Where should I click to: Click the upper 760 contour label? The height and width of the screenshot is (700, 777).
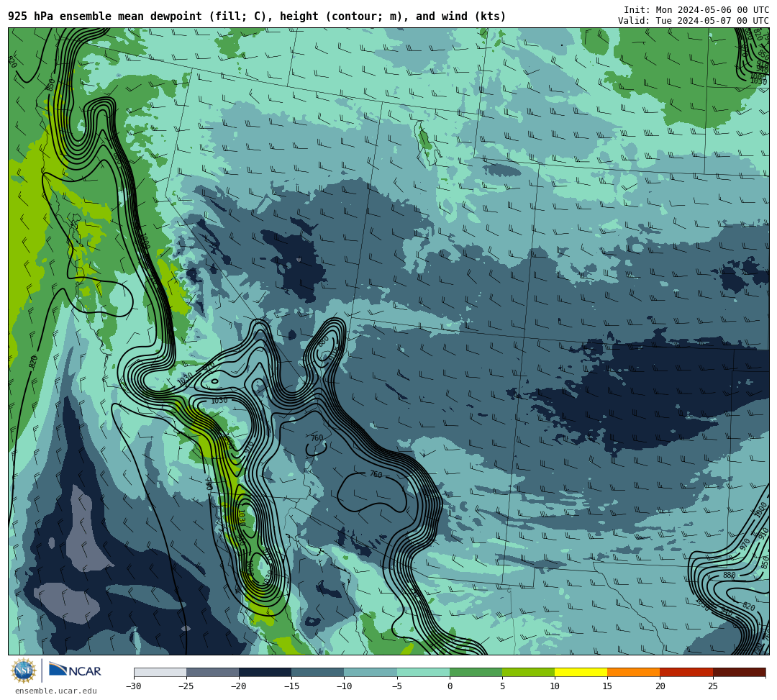pyautogui.click(x=317, y=438)
